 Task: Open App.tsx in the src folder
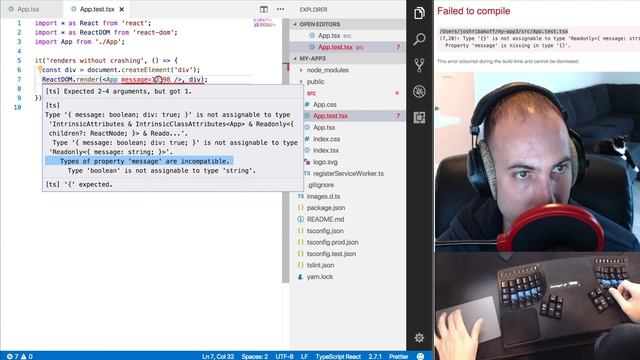(x=324, y=127)
